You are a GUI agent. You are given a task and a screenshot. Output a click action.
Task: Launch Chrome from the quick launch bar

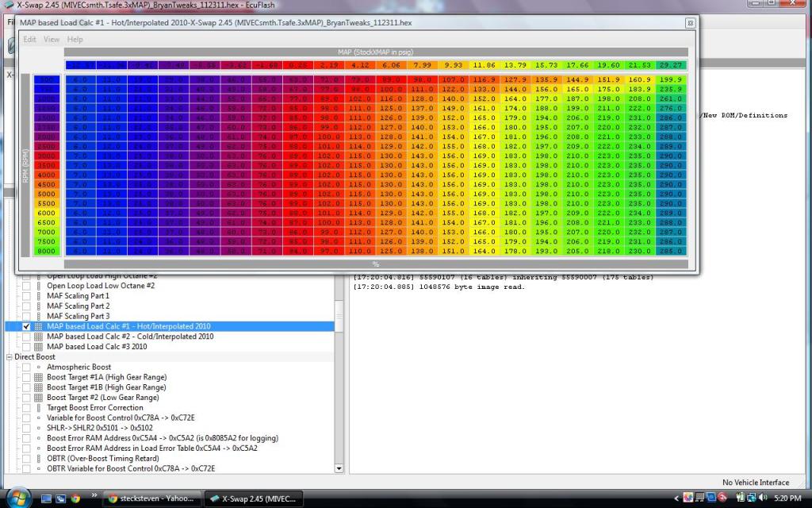[75, 498]
